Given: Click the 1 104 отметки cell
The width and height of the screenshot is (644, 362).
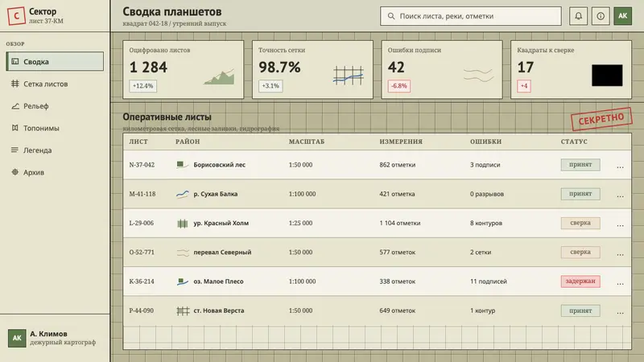Looking at the screenshot, I should click(x=400, y=224).
